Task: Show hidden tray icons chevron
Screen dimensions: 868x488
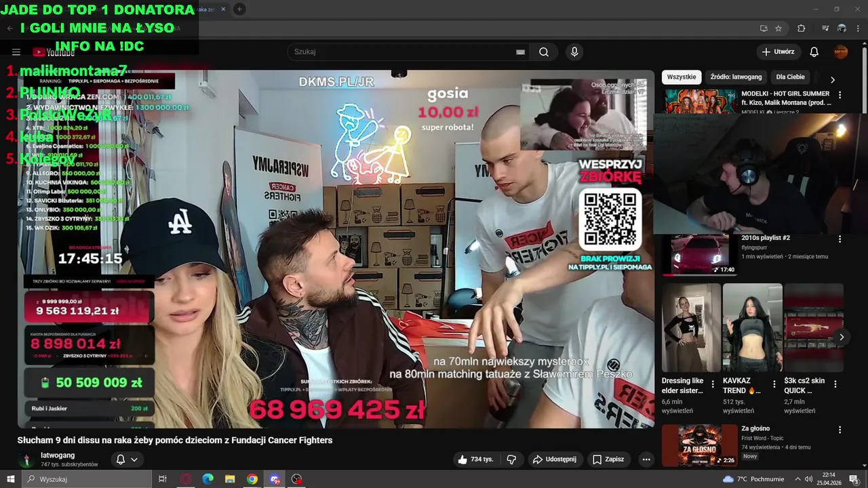Action: point(797,479)
